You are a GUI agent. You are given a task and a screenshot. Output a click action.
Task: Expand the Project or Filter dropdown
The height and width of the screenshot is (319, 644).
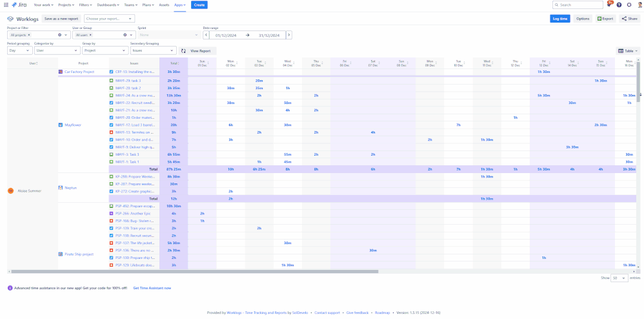(65, 35)
